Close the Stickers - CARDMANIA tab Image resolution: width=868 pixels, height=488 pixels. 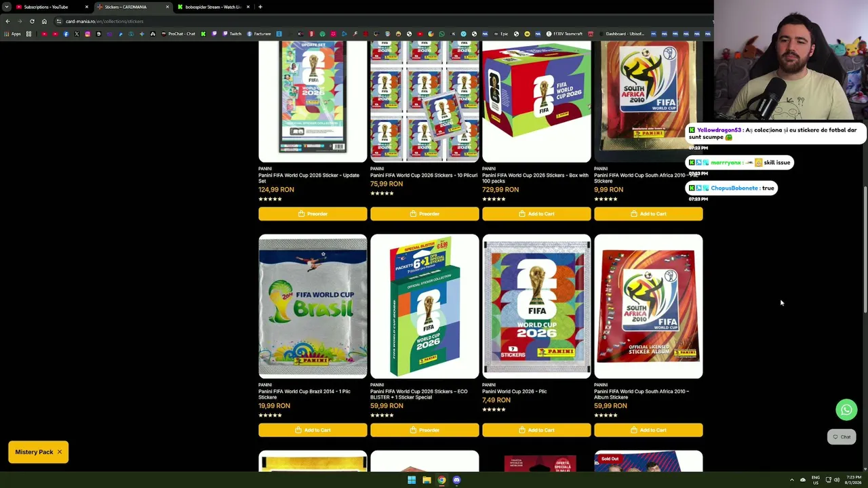pos(167,7)
